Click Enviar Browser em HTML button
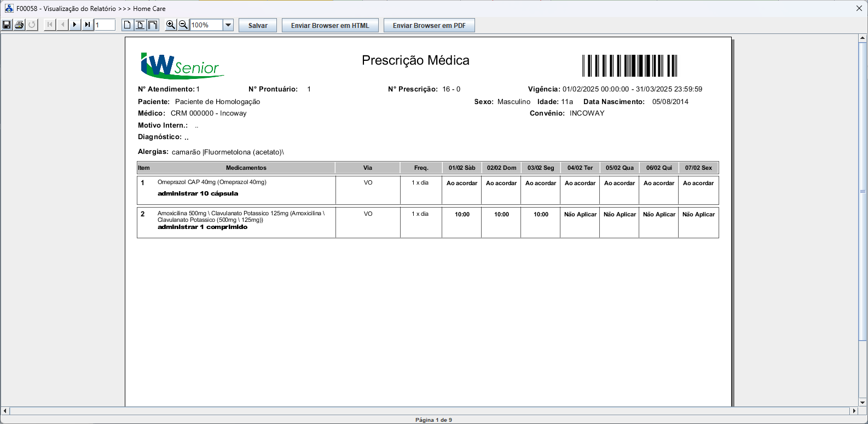868x424 pixels. pos(330,25)
